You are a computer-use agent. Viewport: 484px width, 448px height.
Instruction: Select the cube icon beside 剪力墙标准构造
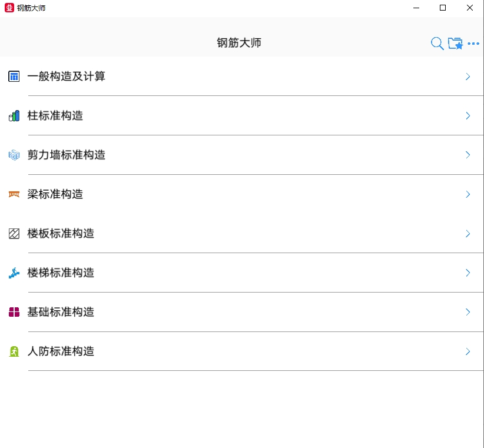pos(14,155)
